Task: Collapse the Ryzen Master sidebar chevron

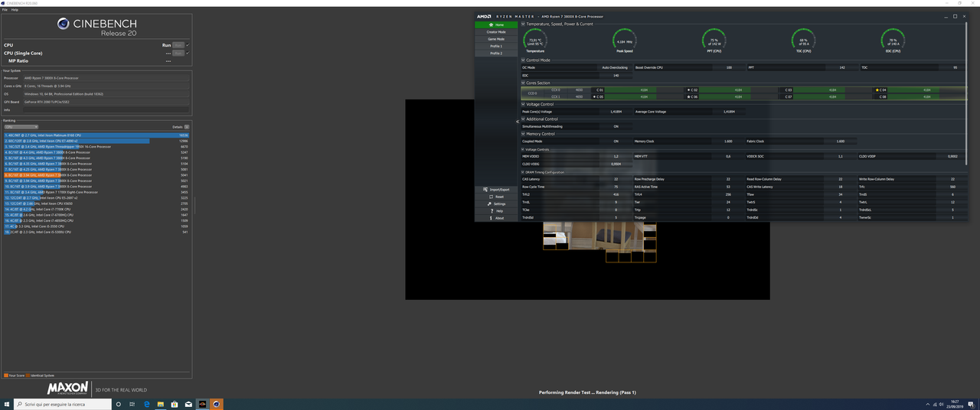Action: pos(518,121)
